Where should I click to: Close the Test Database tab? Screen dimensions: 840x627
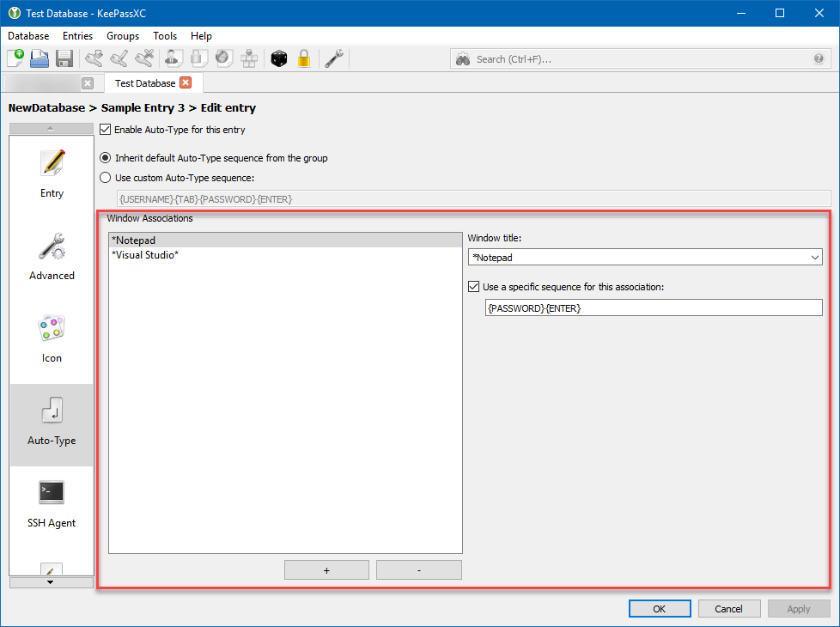tap(186, 82)
